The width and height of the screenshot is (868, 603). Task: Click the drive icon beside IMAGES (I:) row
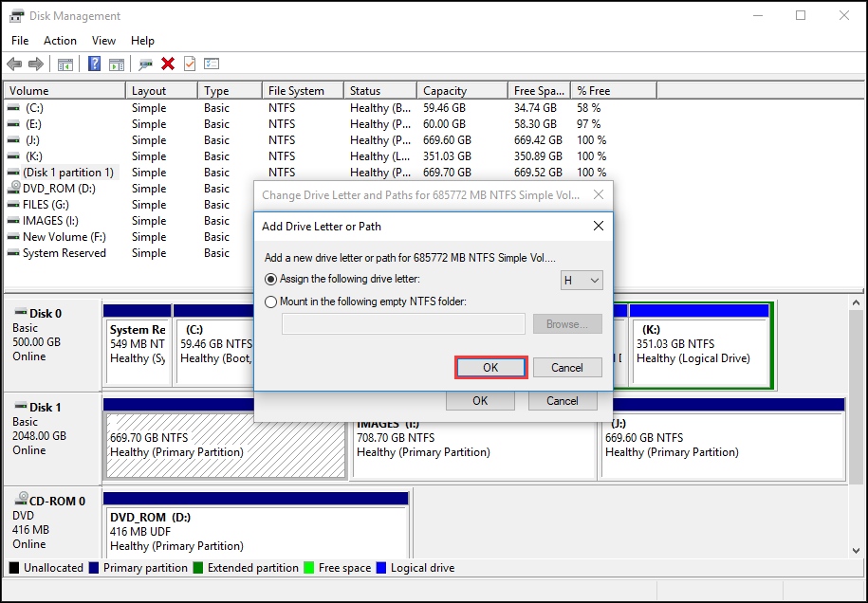click(13, 221)
